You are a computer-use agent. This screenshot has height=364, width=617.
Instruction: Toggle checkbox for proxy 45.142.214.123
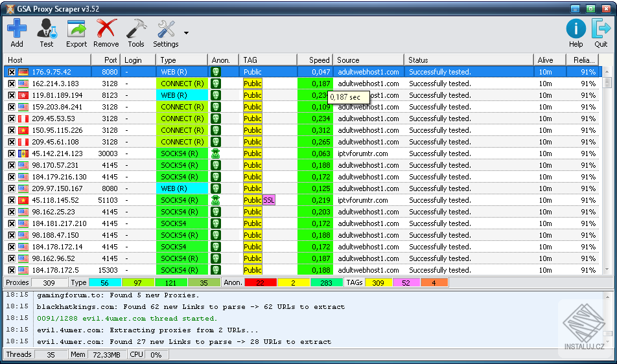coord(12,154)
